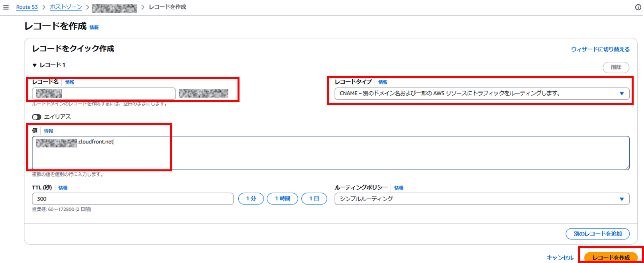Click the レコードを作成 breadcrumb text
This screenshot has height=263, width=644.
[x=167, y=7]
